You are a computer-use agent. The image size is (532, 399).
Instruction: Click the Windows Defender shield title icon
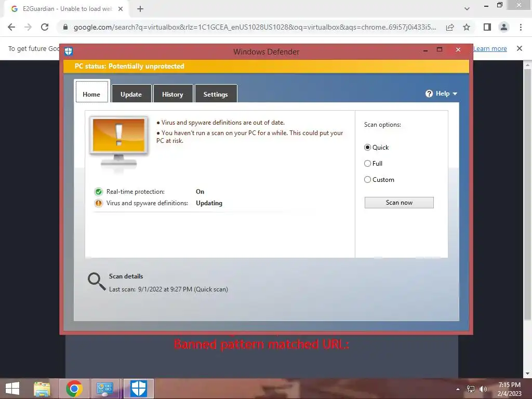tap(69, 51)
